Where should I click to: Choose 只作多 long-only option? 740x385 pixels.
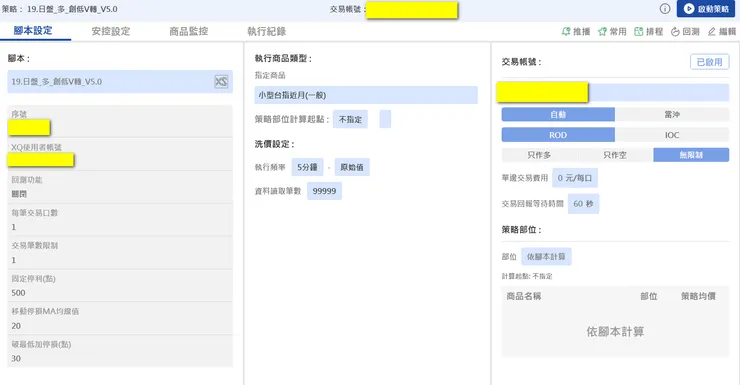539,155
